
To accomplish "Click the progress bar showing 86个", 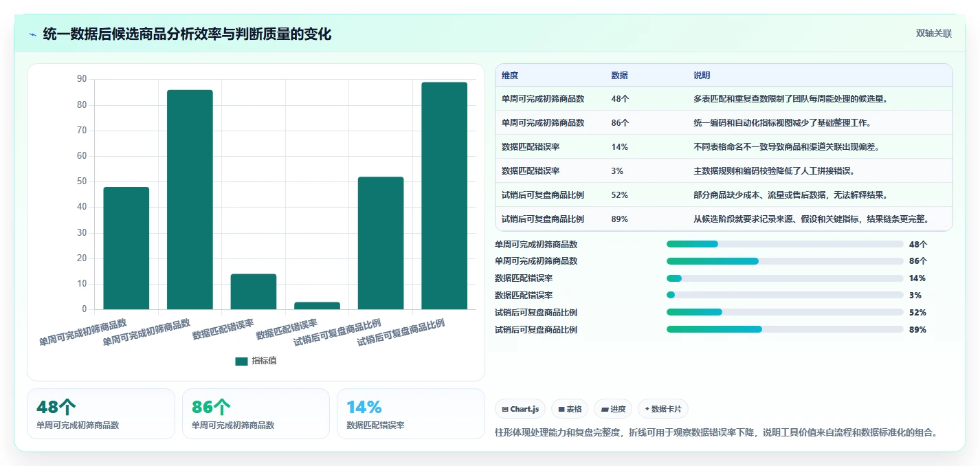I will [x=785, y=261].
